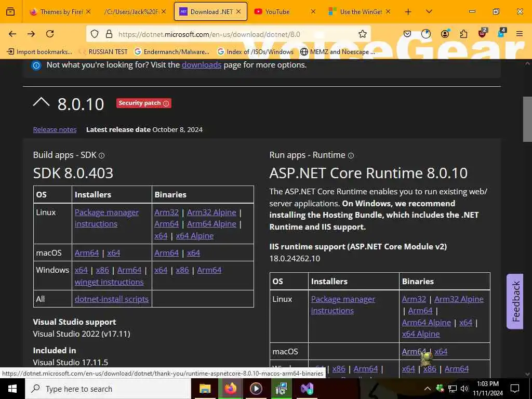Open the network tray icon
Viewport: 532px width, 399px height.
point(453,389)
